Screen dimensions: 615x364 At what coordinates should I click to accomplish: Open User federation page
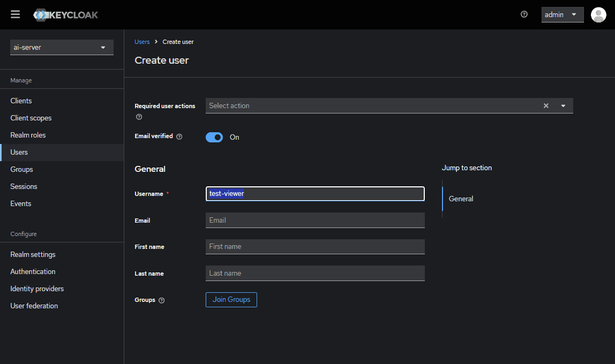[x=62, y=306]
